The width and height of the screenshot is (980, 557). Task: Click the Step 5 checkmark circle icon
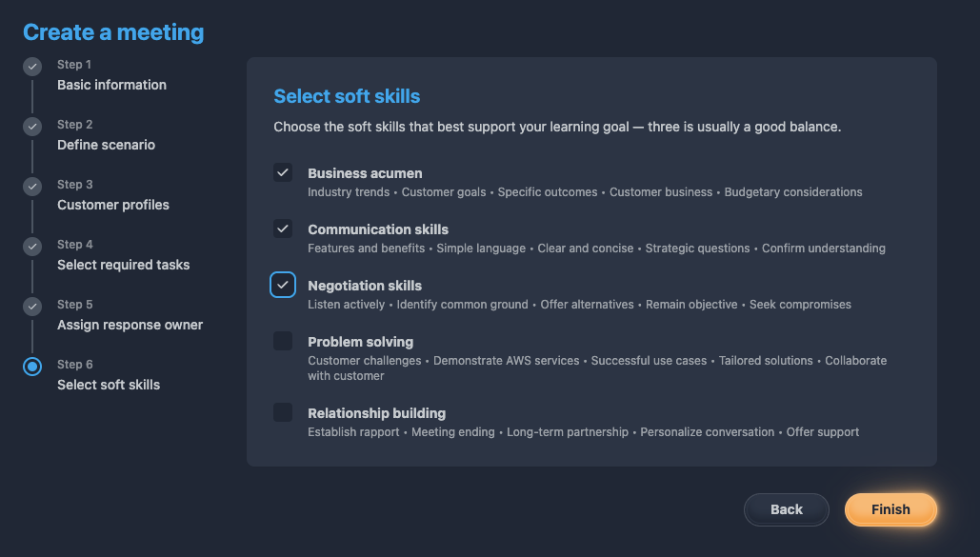(32, 307)
